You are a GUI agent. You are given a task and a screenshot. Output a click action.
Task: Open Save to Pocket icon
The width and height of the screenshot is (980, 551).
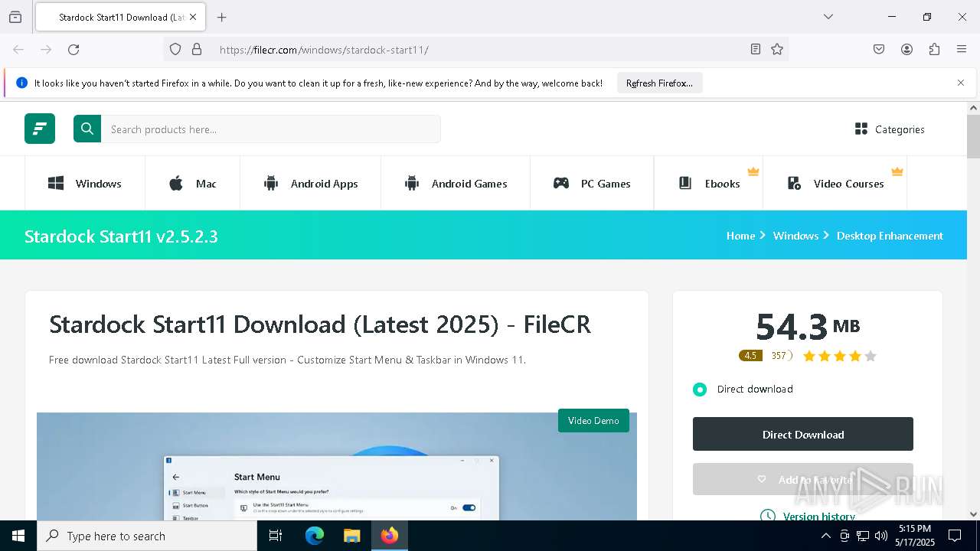tap(879, 49)
